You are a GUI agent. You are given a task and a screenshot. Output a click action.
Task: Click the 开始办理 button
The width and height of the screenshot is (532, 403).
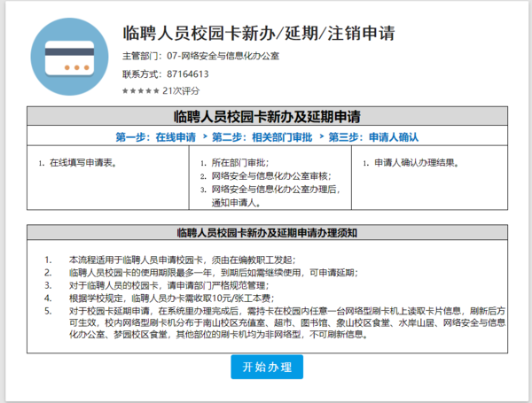[267, 367]
